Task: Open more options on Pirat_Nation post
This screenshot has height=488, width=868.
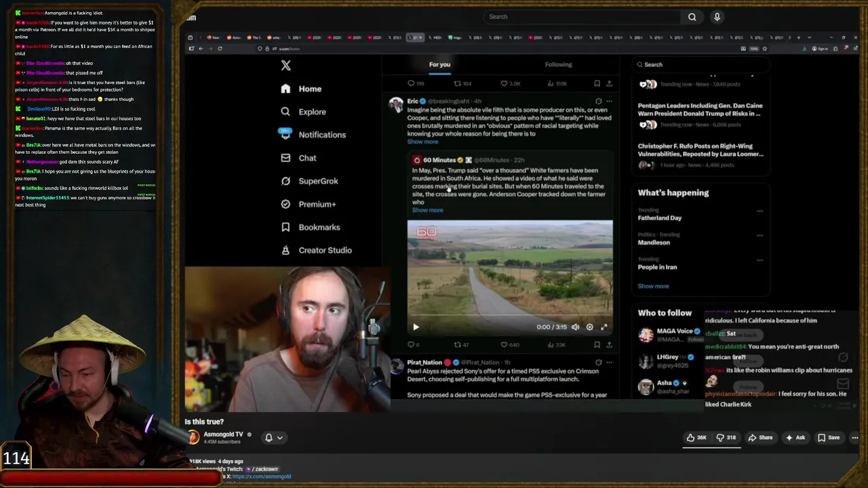Action: coord(609,362)
